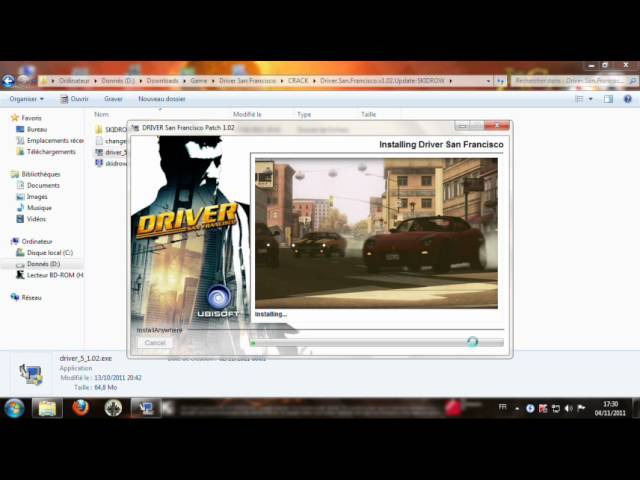Open Musique library in sidebar
Viewport: 640px width, 480px height.
click(x=39, y=208)
